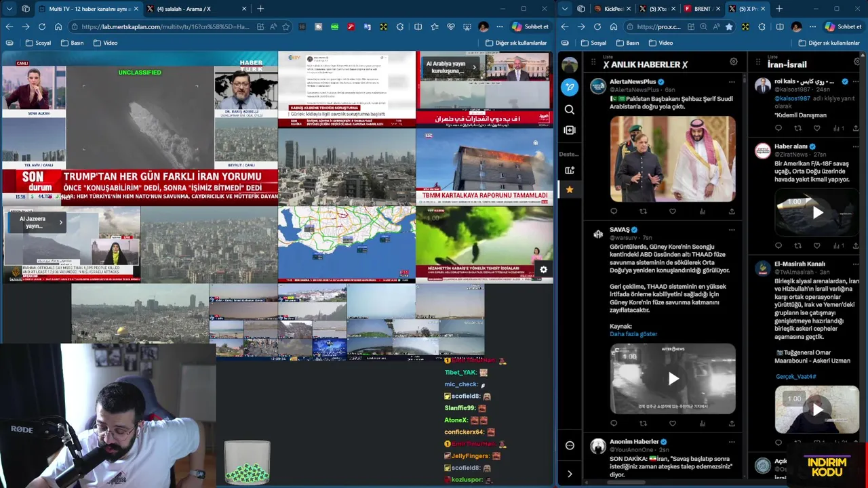
Task: Open the El-Masirah Kanalı profile name
Action: [x=800, y=264]
